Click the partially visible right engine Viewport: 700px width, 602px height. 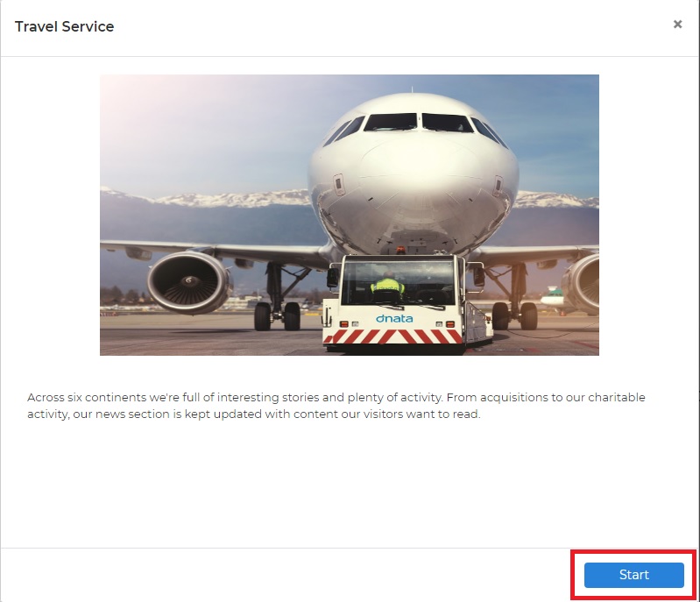[x=581, y=283]
